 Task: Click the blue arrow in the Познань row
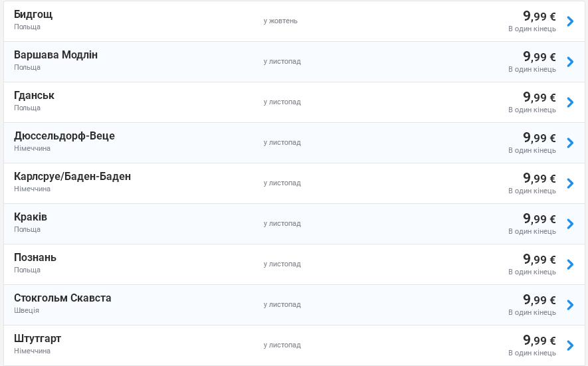tap(570, 264)
